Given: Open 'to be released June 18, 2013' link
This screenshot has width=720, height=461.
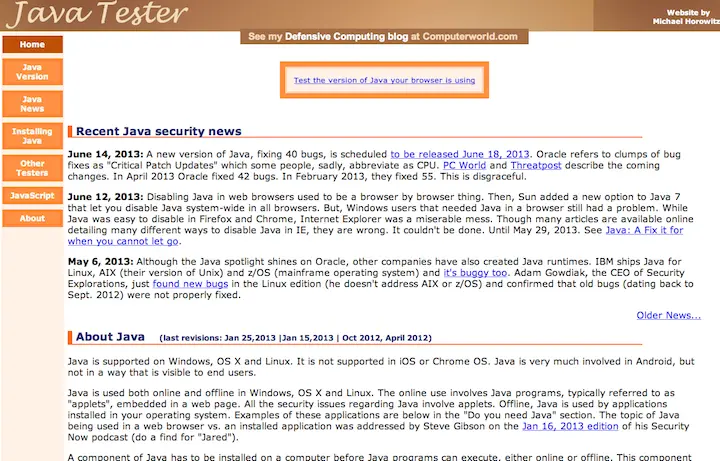Looking at the screenshot, I should (460, 154).
